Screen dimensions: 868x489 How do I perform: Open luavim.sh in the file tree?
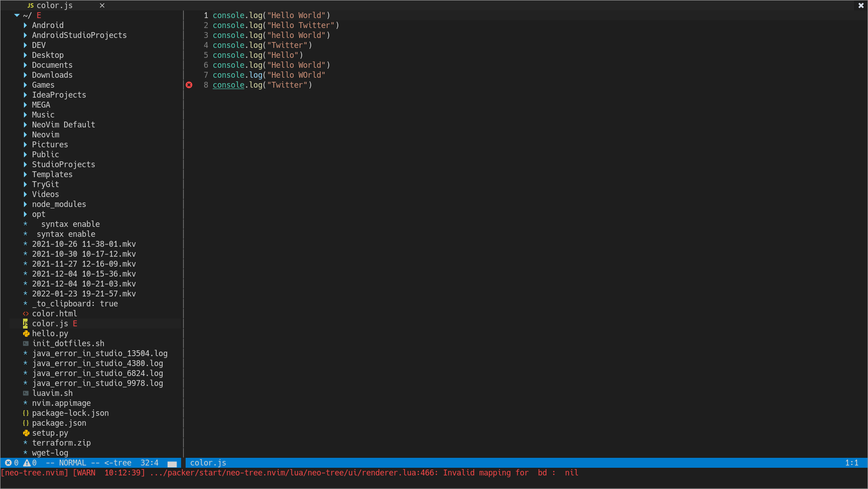[52, 393]
